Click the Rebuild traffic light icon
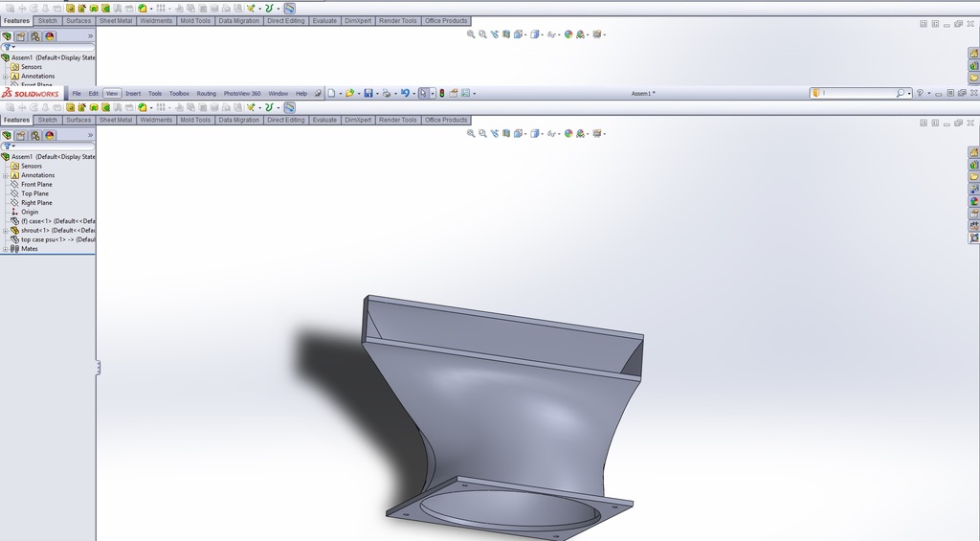Viewport: 980px width, 541px height. click(442, 93)
